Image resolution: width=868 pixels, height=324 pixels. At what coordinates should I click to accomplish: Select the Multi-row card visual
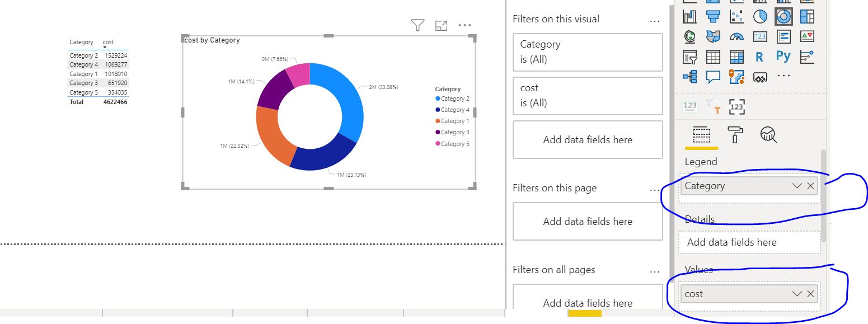pyautogui.click(x=783, y=36)
